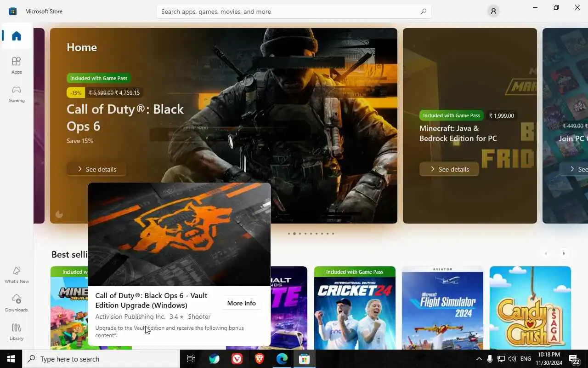Image resolution: width=588 pixels, height=368 pixels.
Task: Select the first carousel page dot
Action: tap(289, 234)
